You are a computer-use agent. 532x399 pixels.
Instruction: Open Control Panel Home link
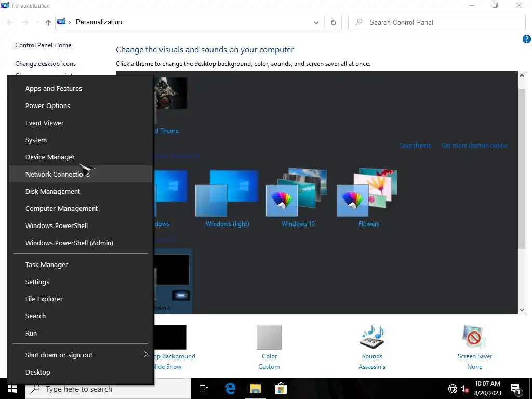point(43,45)
